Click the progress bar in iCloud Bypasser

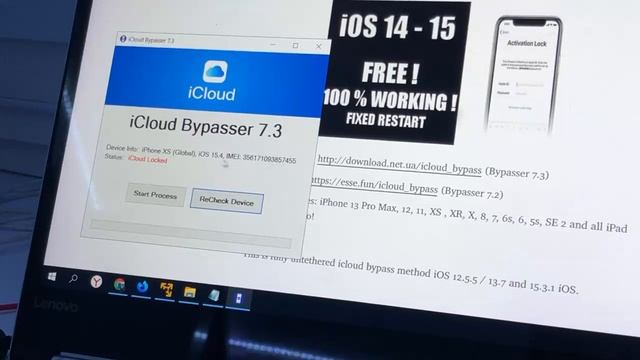click(191, 233)
